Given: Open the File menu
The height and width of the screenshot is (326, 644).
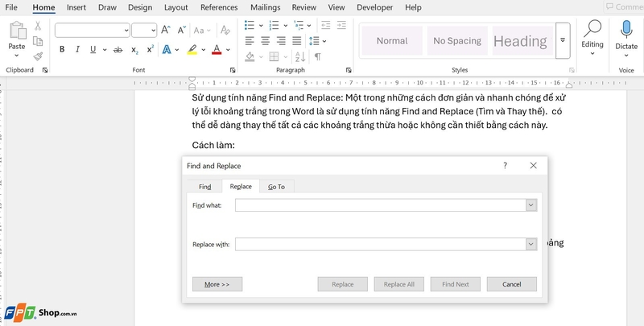Looking at the screenshot, I should [x=11, y=7].
